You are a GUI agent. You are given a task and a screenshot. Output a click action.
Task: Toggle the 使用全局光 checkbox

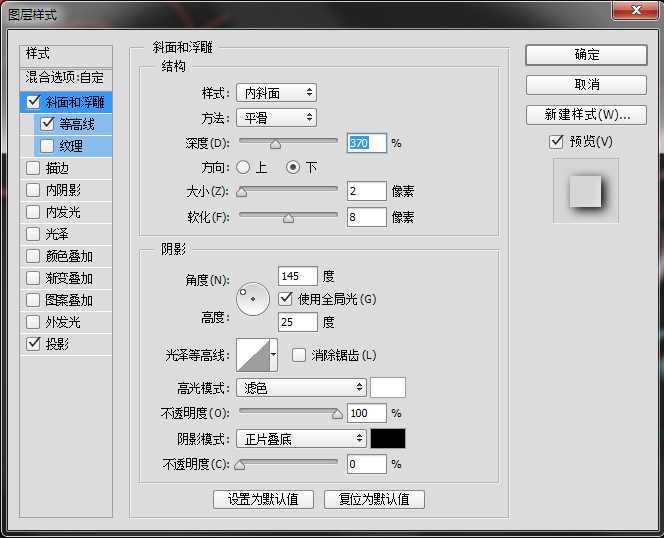click(287, 299)
